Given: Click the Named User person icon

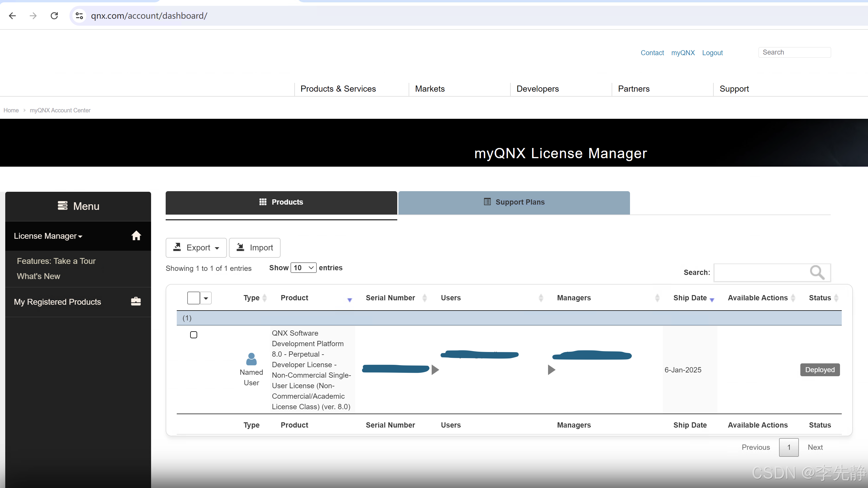Looking at the screenshot, I should 251,359.
